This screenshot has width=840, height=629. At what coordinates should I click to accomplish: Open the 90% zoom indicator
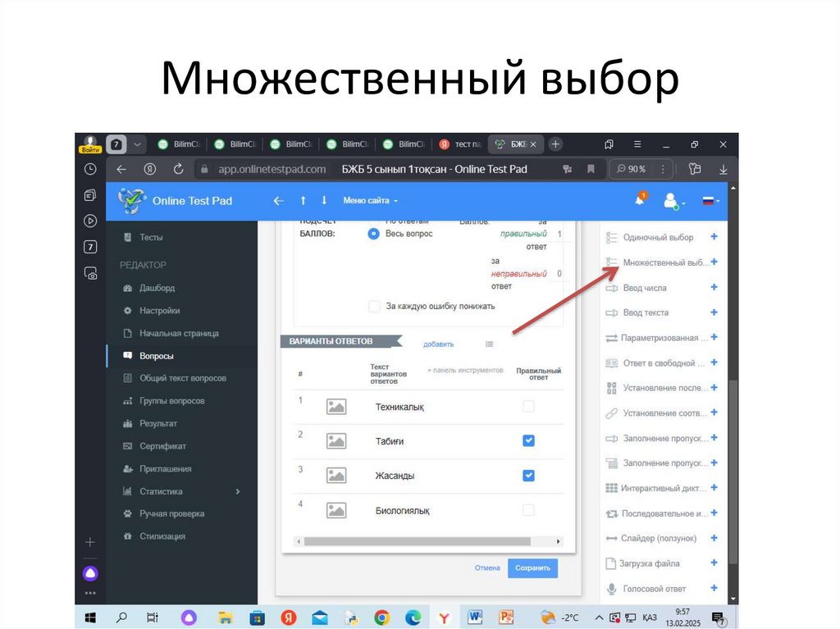[x=631, y=169]
